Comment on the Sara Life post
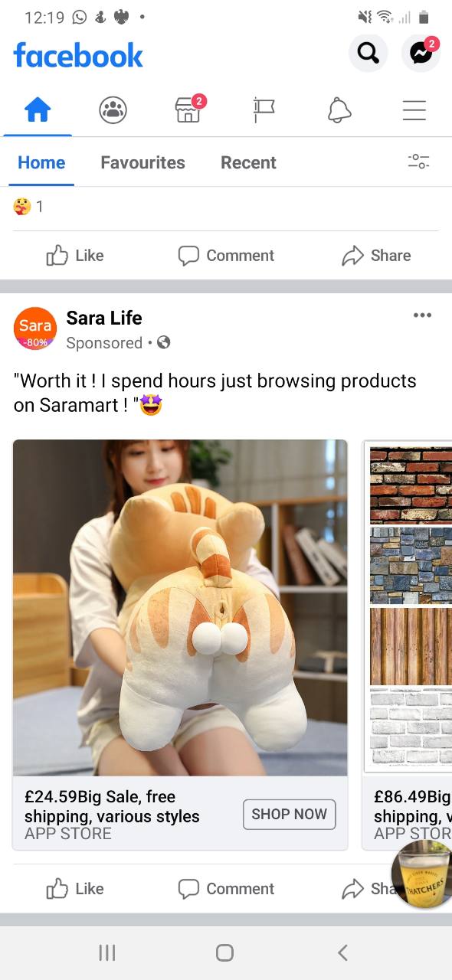 (x=226, y=889)
